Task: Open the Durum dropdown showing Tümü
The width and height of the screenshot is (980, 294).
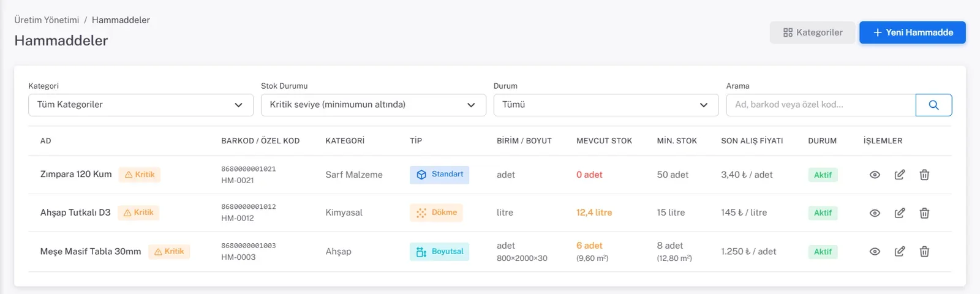Action: pos(606,105)
